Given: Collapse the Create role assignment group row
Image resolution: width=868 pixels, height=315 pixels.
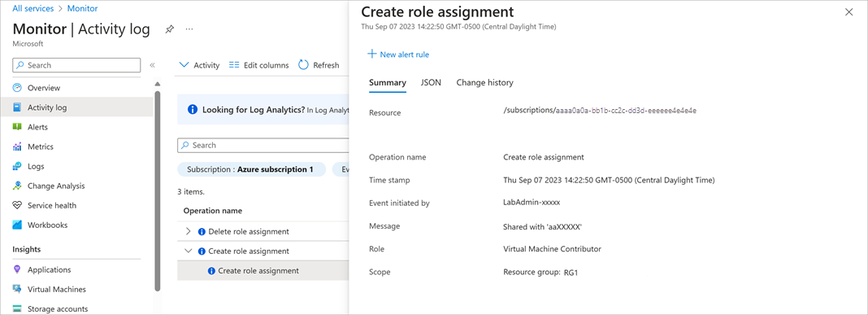Looking at the screenshot, I should click(x=189, y=252).
